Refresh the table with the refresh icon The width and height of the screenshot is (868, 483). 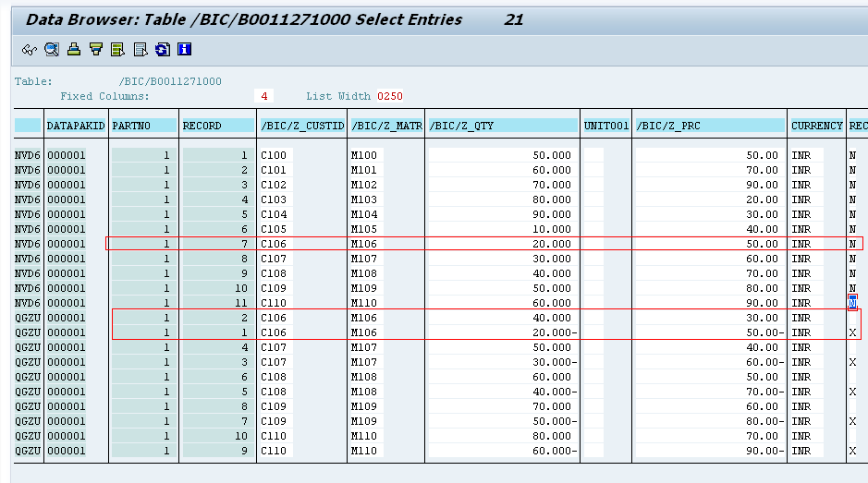click(x=162, y=50)
